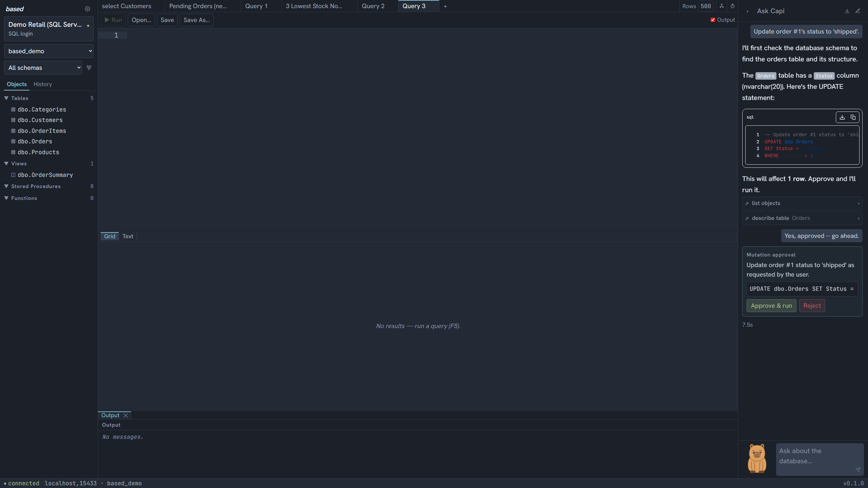Screen dimensions: 868x488
Task: Toggle the Output checkbox
Action: coord(713,20)
